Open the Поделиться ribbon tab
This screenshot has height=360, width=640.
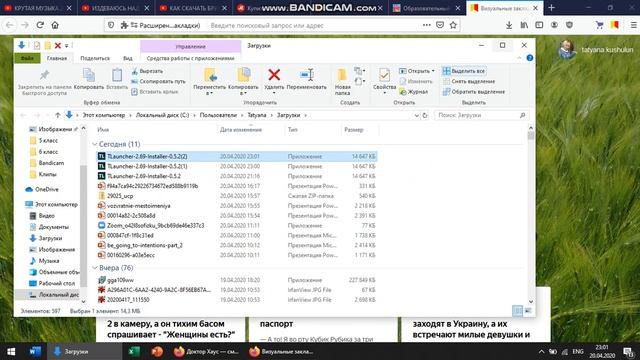95,58
